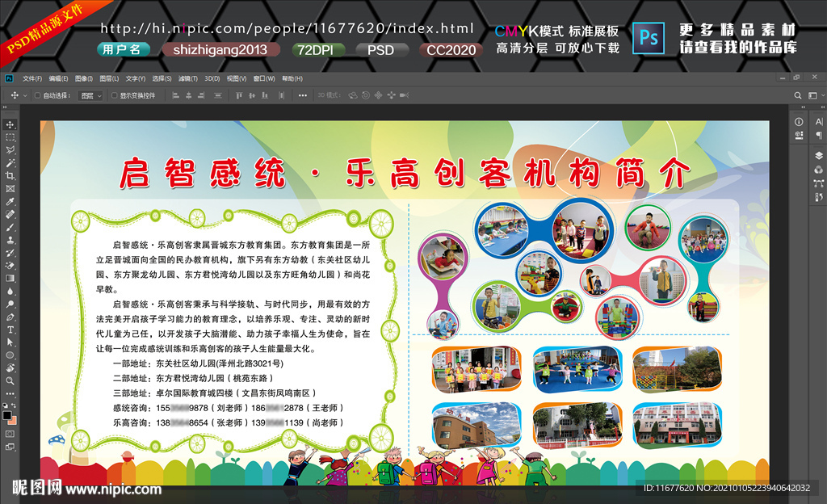The image size is (827, 504).
Task: Open the 帮助(H) menu
Action: (x=292, y=78)
